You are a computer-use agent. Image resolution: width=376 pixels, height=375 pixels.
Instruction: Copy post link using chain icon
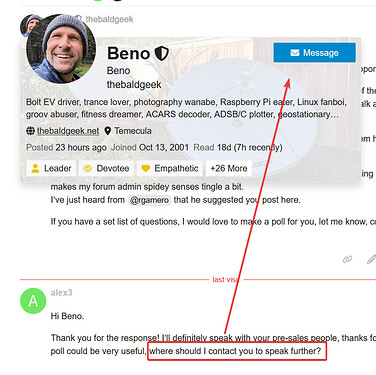click(x=347, y=259)
